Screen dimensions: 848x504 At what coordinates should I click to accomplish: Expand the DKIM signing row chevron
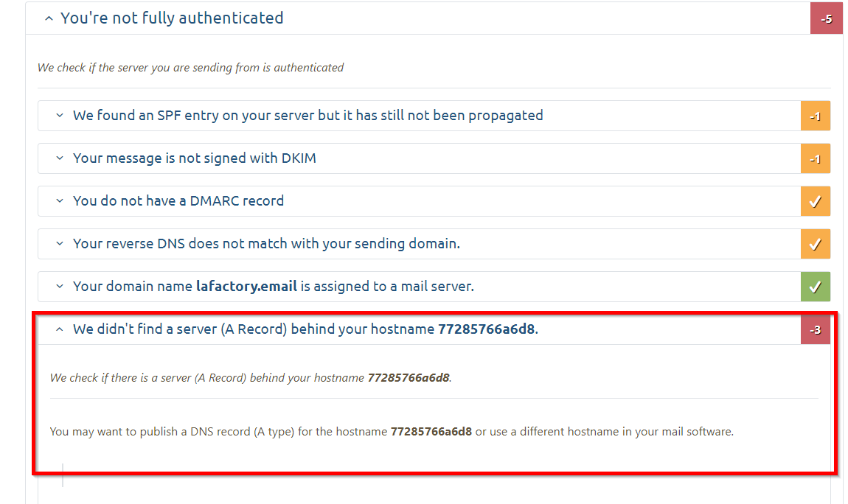click(x=60, y=158)
